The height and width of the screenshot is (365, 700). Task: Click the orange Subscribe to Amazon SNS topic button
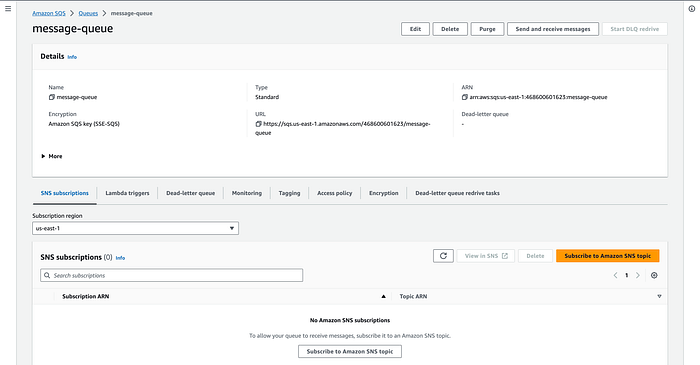(x=608, y=256)
